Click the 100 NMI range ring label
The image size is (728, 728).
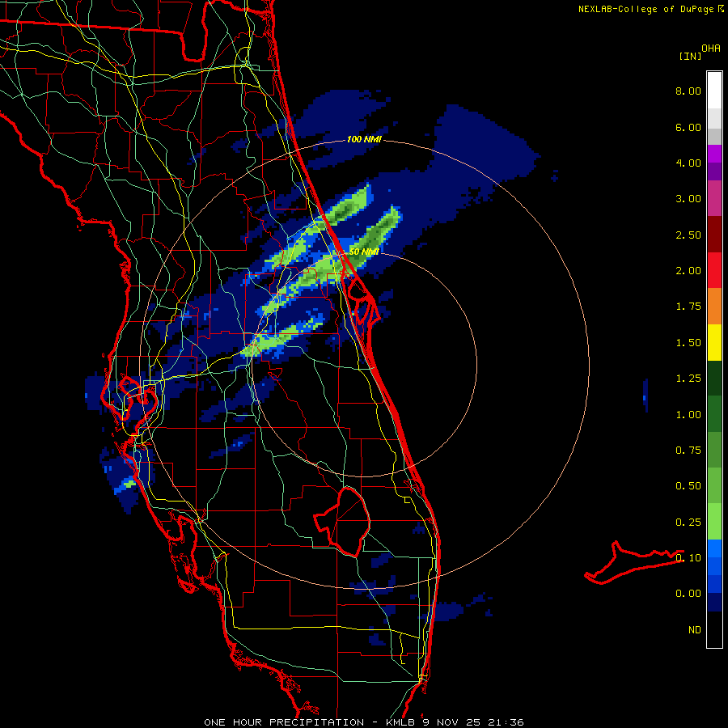364,139
